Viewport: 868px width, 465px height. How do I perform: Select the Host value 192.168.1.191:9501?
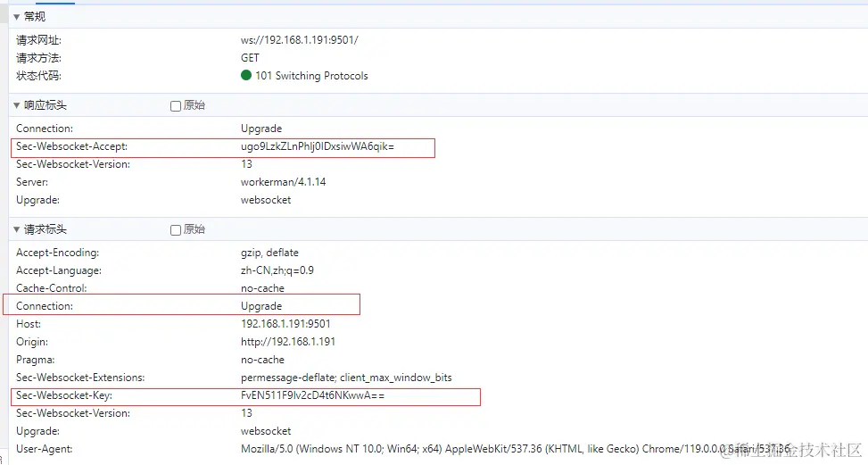[x=285, y=324]
